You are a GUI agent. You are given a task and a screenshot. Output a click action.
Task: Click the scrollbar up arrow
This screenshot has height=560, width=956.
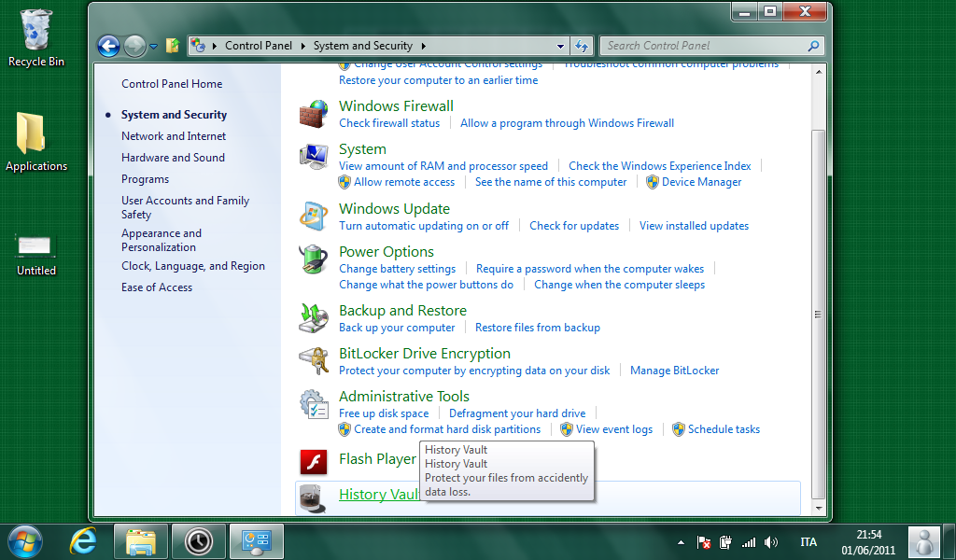819,72
